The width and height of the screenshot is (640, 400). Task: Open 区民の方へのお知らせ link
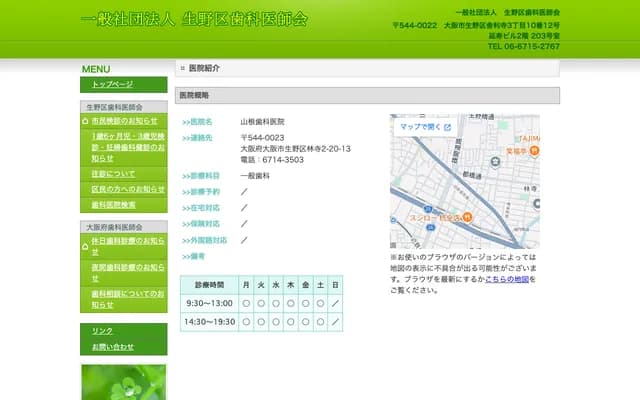coord(128,189)
